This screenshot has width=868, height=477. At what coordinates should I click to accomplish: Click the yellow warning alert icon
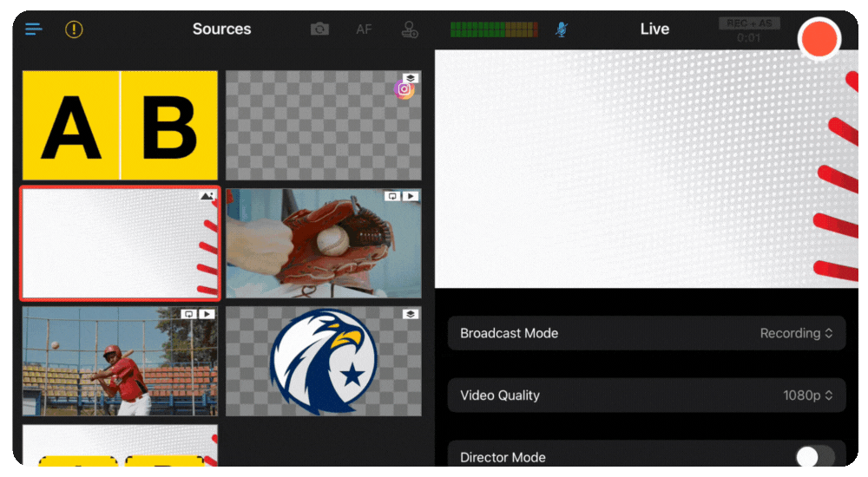75,29
